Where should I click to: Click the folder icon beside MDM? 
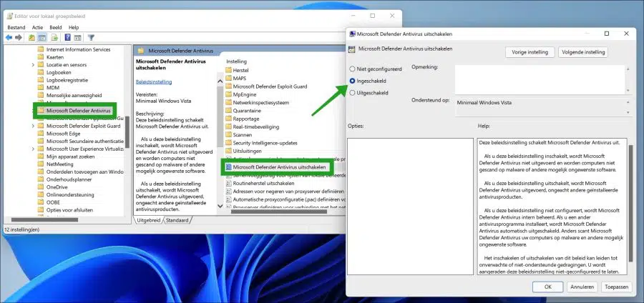coord(40,88)
